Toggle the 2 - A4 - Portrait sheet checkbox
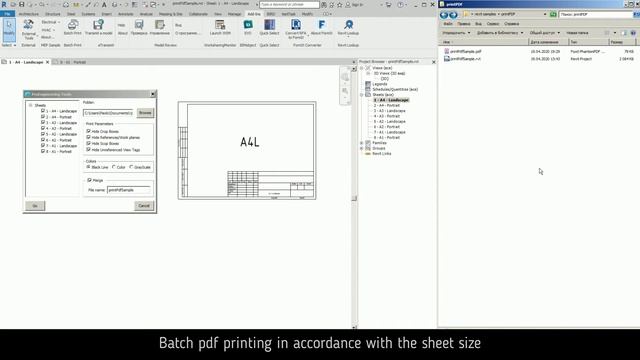This screenshot has width=640, height=360. (x=43, y=116)
